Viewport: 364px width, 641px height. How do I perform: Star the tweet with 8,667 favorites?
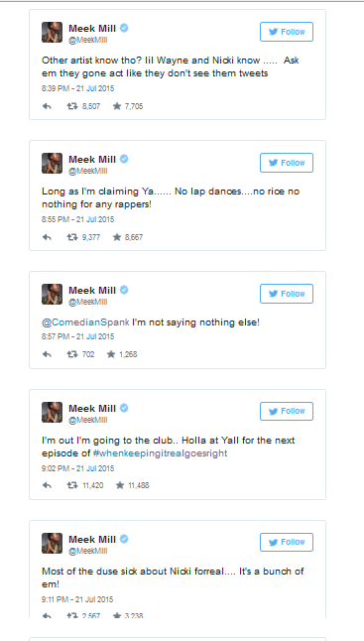coord(117,237)
